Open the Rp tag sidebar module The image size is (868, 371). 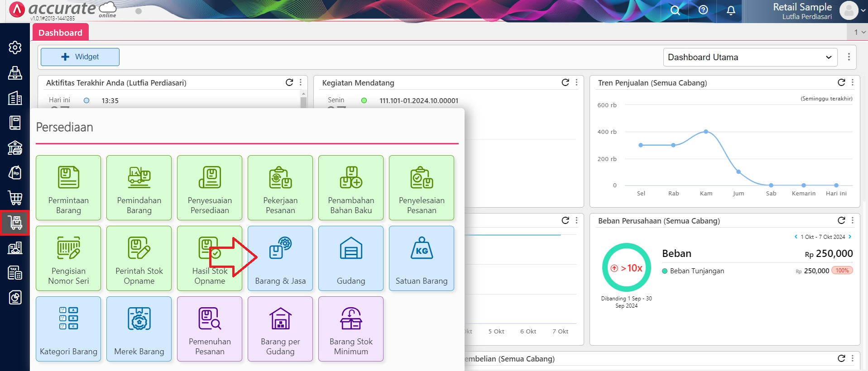coord(15,172)
